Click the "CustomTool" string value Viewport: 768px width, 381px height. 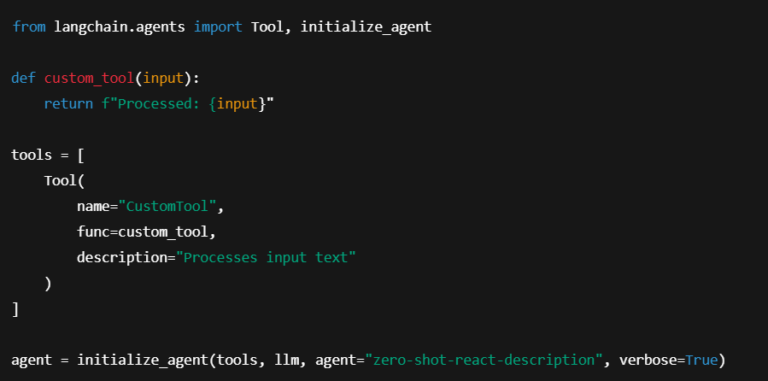[168, 206]
